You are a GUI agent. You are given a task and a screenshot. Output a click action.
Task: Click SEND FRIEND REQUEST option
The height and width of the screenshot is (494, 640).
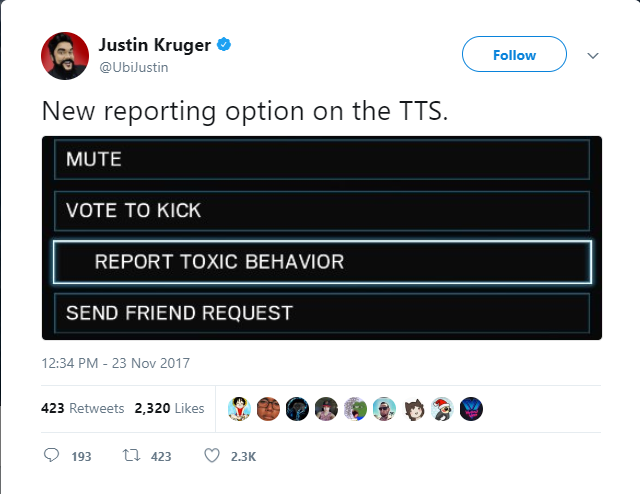321,313
